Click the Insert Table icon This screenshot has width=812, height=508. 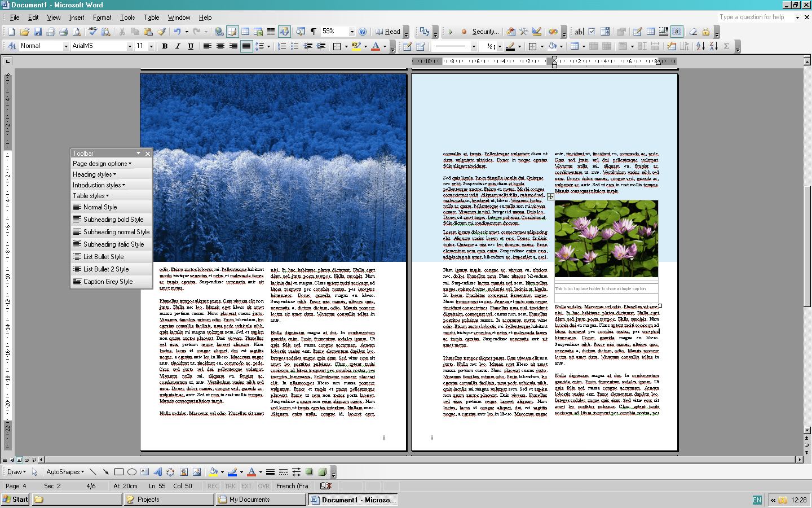pyautogui.click(x=245, y=32)
